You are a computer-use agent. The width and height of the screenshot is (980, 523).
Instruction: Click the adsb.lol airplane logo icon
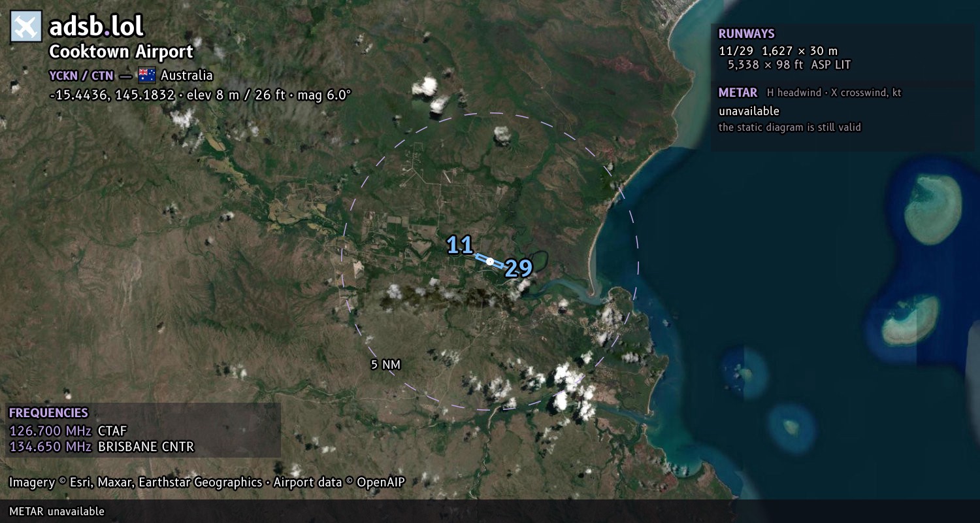coord(26,27)
